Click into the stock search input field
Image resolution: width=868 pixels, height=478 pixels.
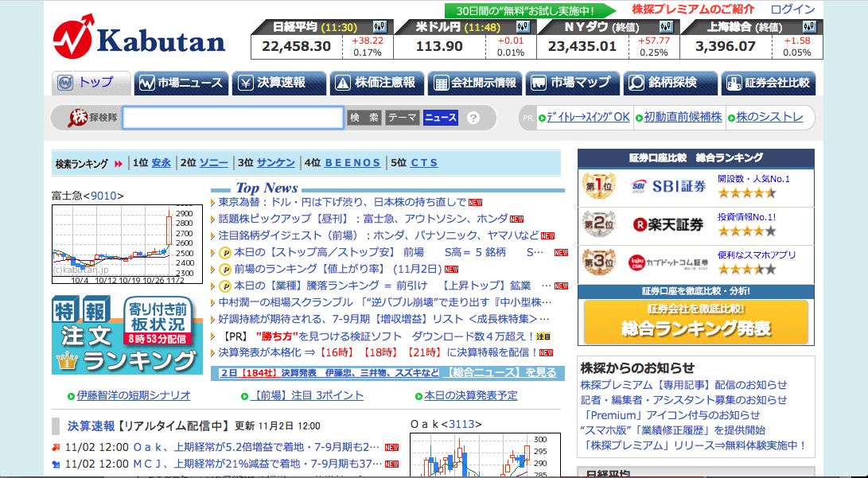232,118
